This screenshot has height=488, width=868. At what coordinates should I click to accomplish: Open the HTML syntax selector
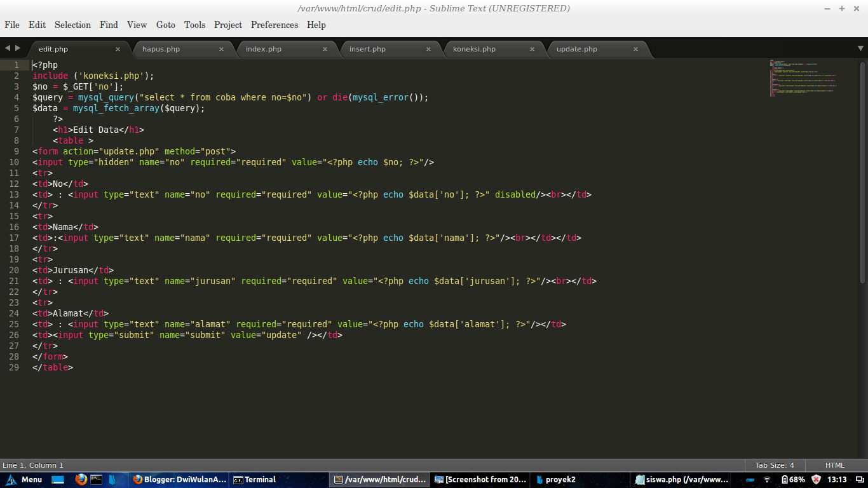click(x=834, y=465)
